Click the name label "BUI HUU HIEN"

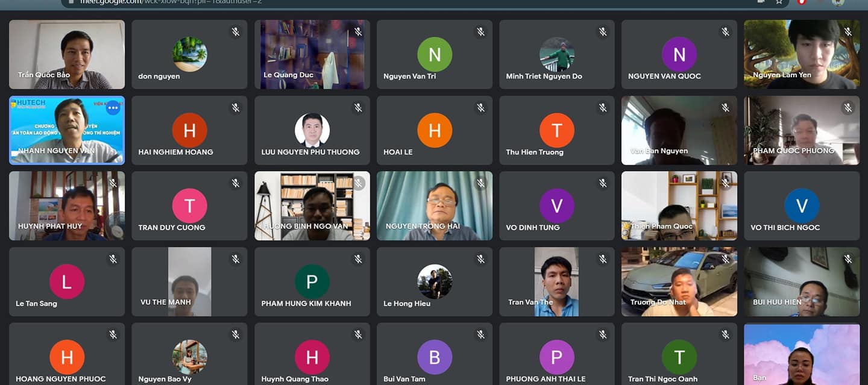[777, 302]
